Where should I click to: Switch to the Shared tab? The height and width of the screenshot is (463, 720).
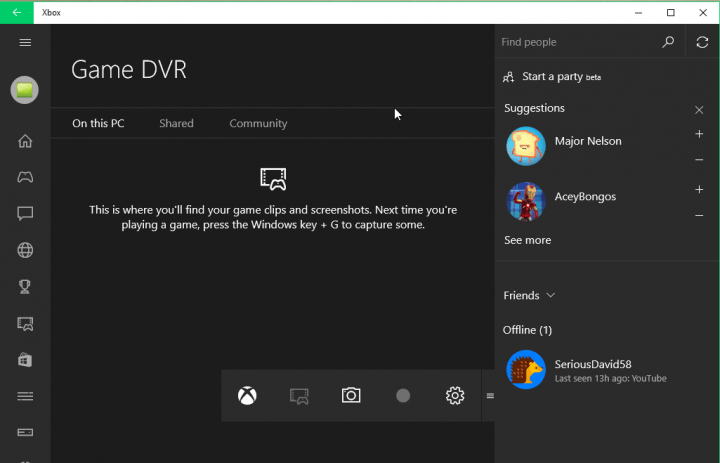coord(176,123)
